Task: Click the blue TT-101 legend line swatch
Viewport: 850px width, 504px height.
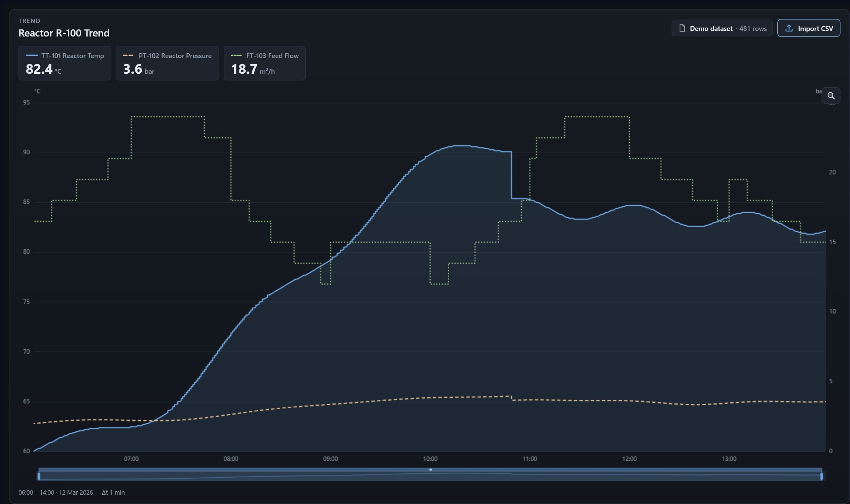Action: click(x=32, y=56)
